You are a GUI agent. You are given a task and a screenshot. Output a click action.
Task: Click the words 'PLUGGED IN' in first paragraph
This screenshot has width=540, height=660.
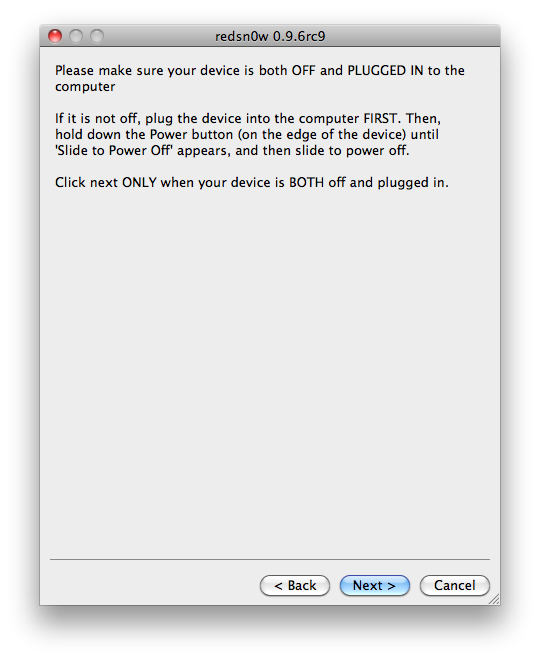tap(385, 70)
